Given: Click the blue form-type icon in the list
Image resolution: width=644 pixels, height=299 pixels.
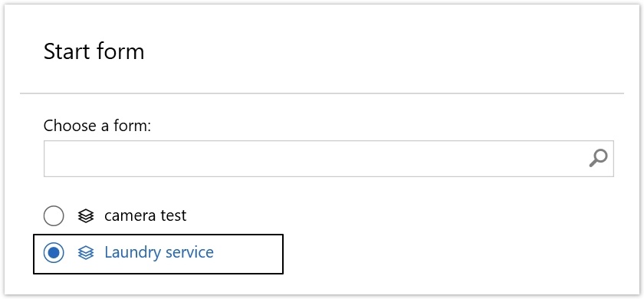Looking at the screenshot, I should [86, 252].
